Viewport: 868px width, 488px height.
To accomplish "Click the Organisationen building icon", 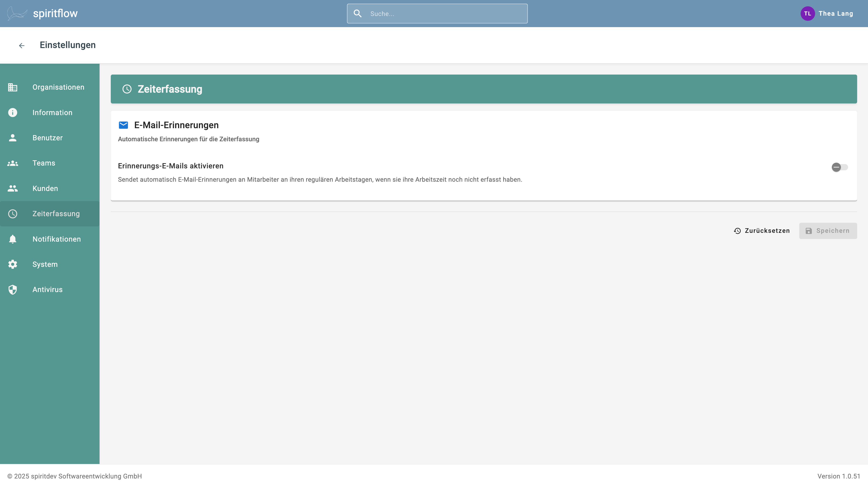I will point(13,87).
